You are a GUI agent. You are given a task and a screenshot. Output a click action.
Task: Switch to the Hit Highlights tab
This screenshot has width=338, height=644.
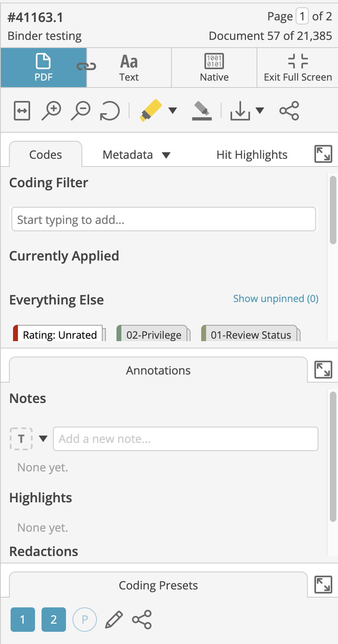point(252,155)
